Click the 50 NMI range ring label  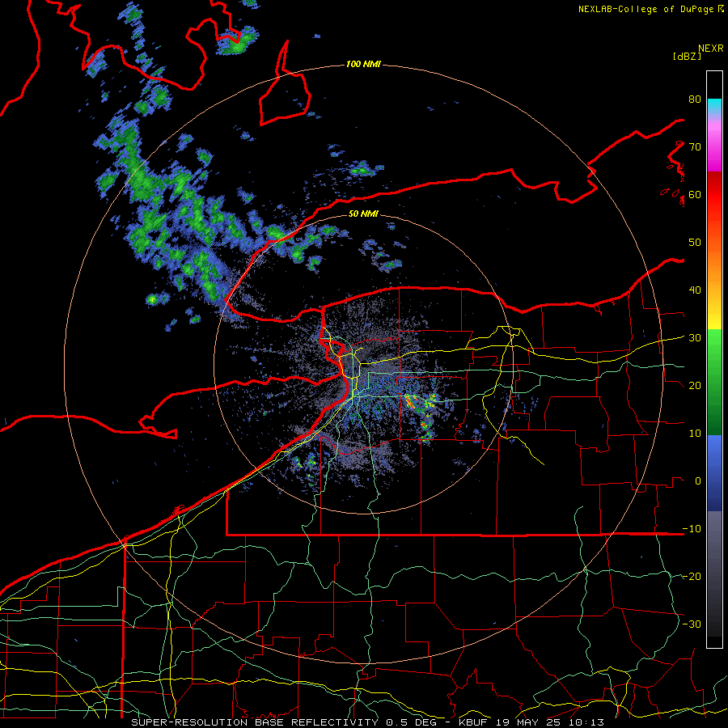[x=363, y=214]
